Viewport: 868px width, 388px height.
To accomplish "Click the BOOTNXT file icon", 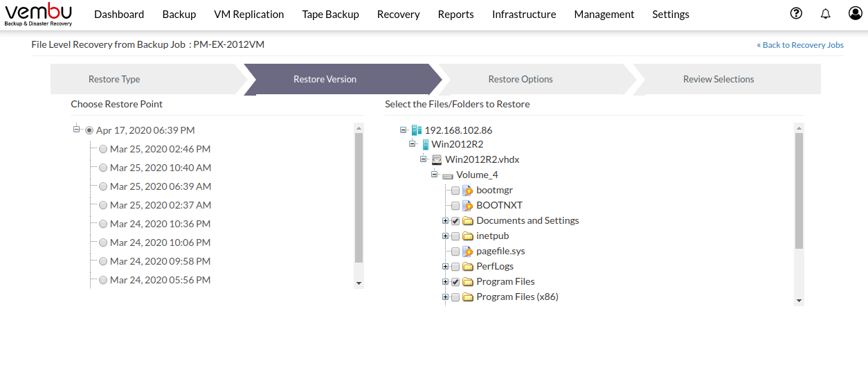I will [468, 205].
